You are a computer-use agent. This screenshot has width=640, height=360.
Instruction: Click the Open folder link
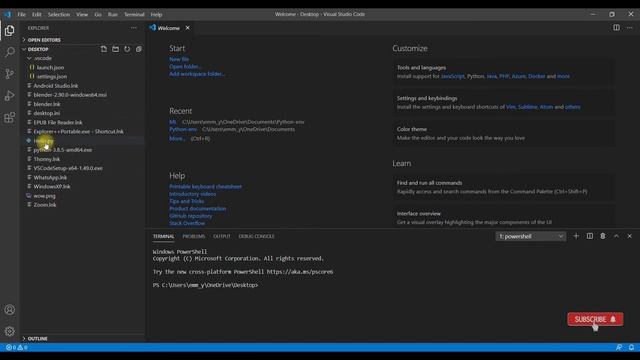point(185,67)
